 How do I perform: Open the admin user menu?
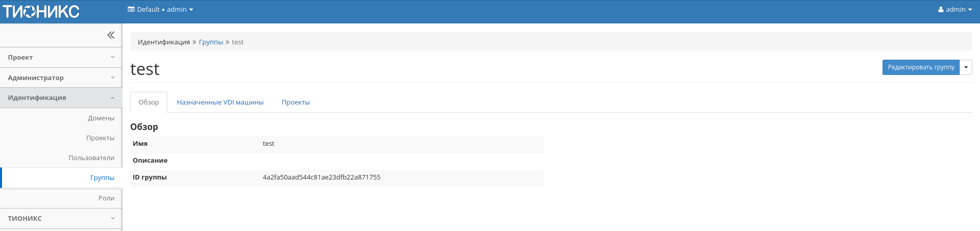954,10
